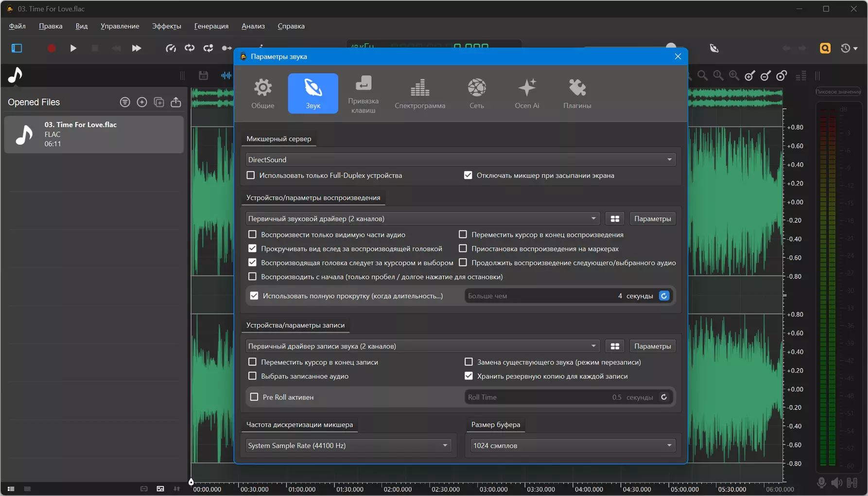Open the Файл menu
This screenshot has height=496, width=868.
click(17, 26)
